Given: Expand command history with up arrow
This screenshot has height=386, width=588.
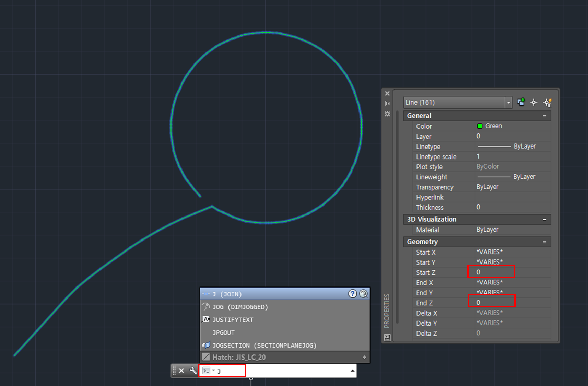Looking at the screenshot, I should [x=352, y=371].
